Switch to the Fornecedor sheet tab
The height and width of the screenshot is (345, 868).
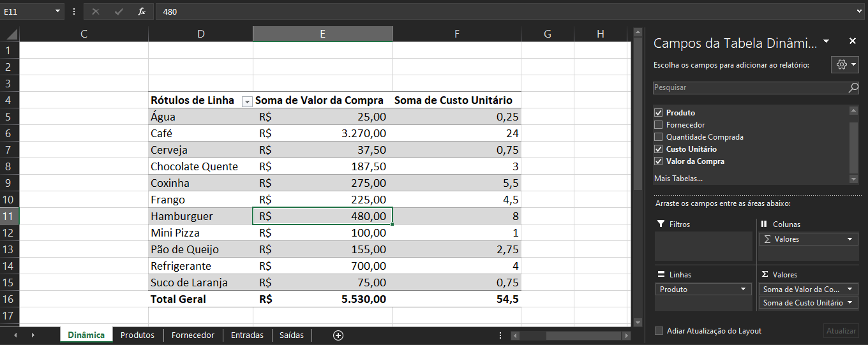pyautogui.click(x=193, y=335)
